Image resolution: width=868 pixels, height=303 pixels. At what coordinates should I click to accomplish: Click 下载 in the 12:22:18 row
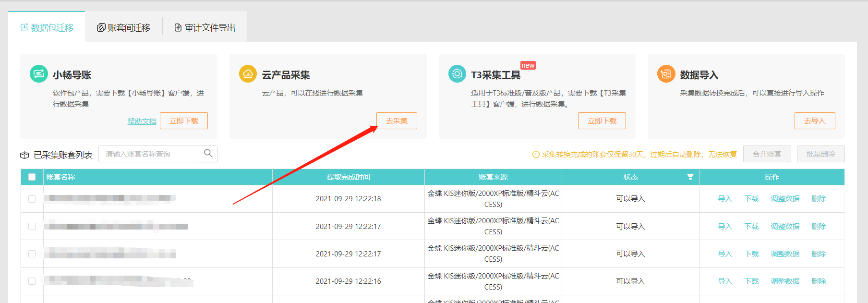coord(752,199)
